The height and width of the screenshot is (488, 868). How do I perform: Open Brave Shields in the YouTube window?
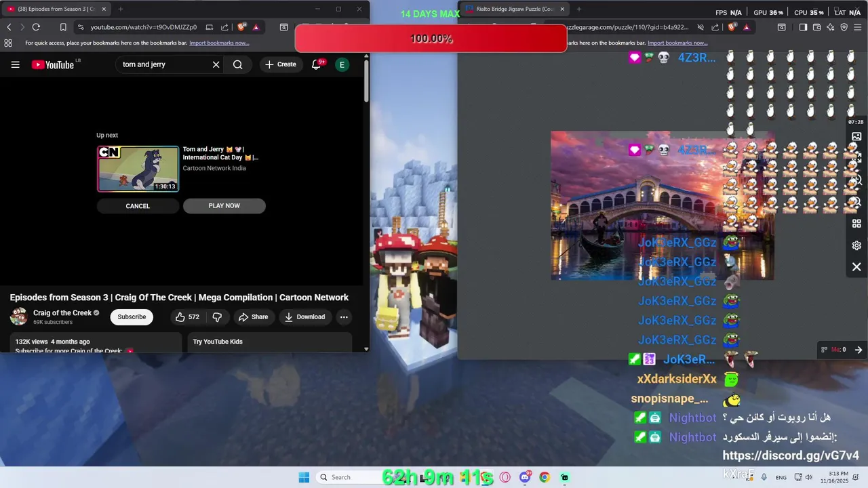pyautogui.click(x=241, y=27)
